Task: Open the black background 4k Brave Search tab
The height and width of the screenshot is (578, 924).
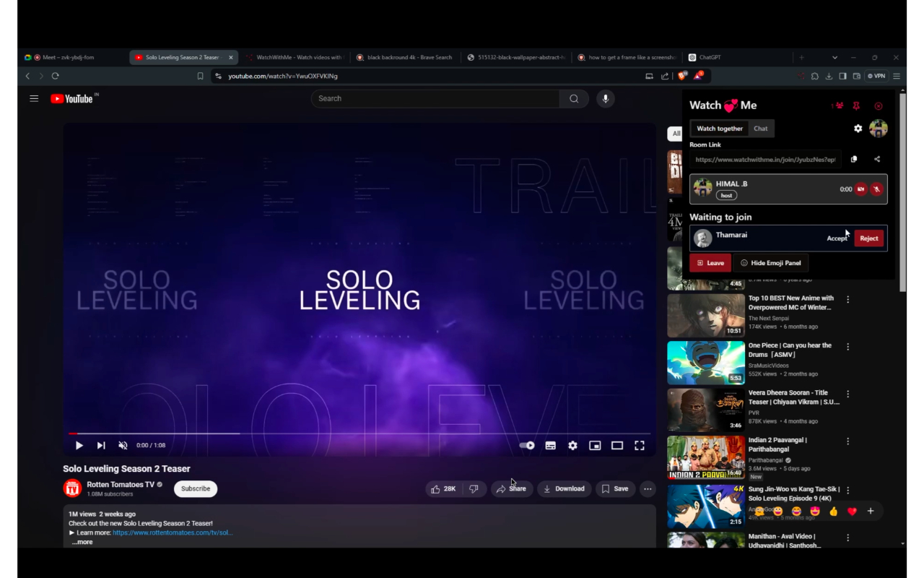Action: pyautogui.click(x=404, y=58)
